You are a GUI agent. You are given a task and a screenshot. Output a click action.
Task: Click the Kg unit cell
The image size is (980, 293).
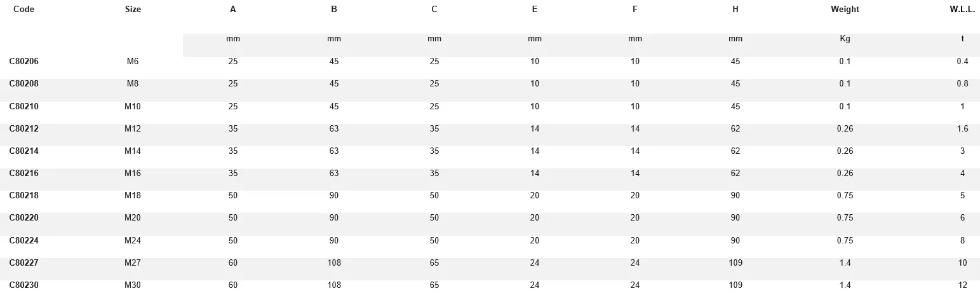[845, 39]
